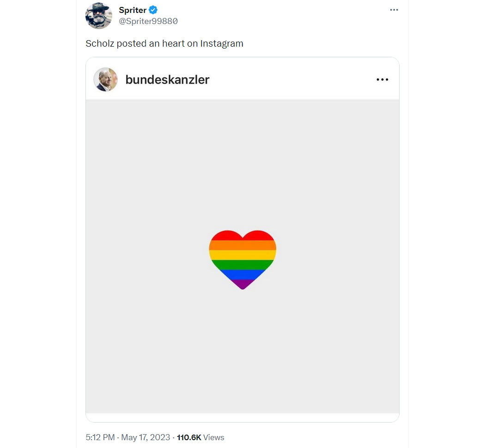The height and width of the screenshot is (448, 485).
Task: Open the tweet's three-dot more menu
Action: (394, 10)
